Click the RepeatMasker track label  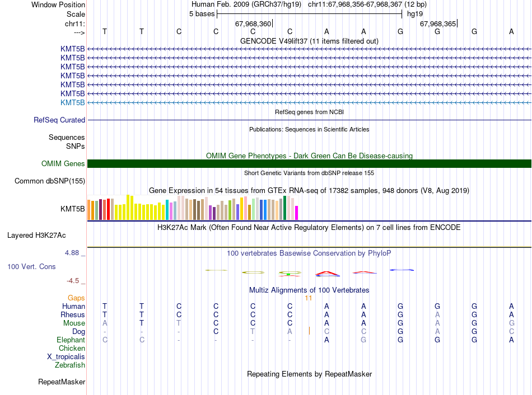[62, 382]
